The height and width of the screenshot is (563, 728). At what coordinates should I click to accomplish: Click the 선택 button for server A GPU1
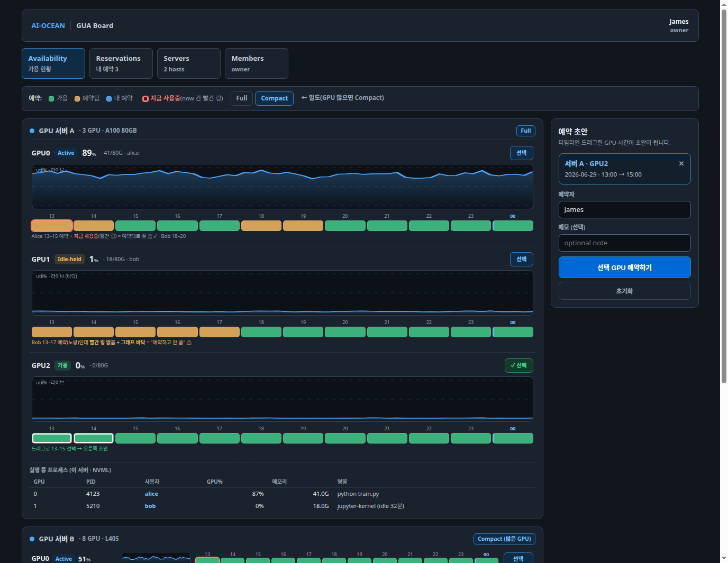pos(522,259)
